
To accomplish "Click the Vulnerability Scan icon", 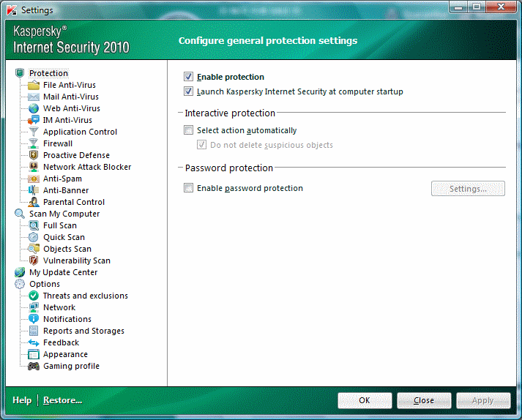I will (33, 260).
